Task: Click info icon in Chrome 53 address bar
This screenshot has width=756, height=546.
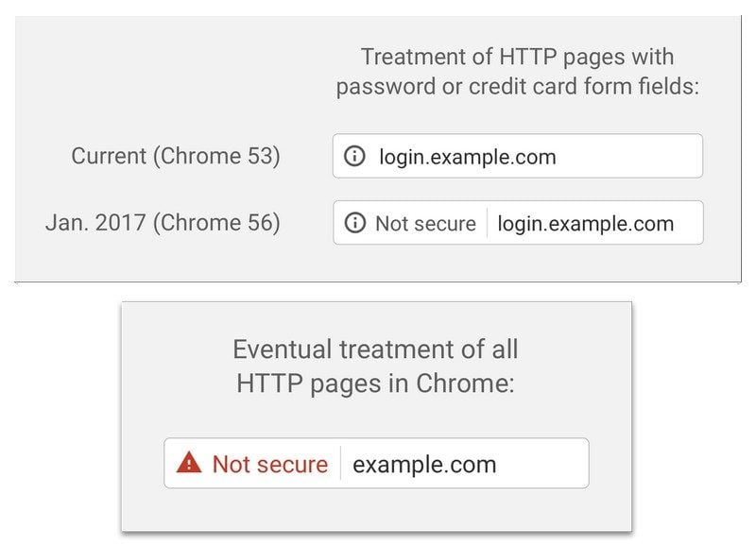Action: (354, 156)
